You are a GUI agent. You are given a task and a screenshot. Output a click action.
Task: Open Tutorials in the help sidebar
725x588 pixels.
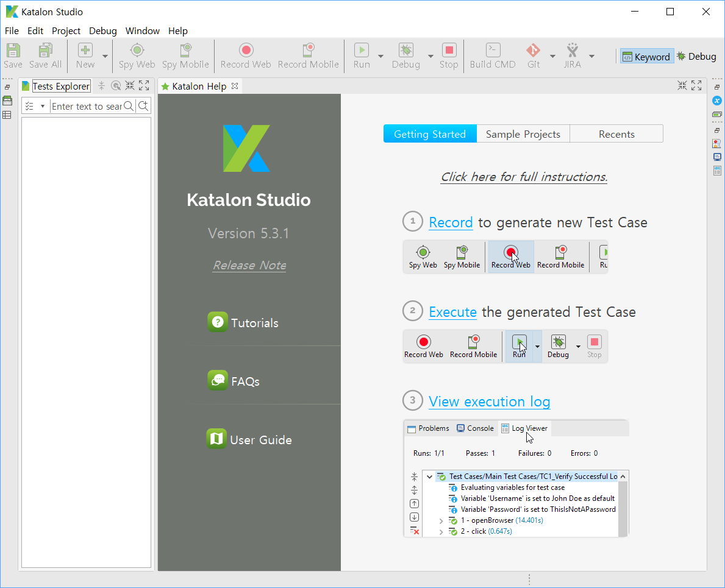(x=243, y=322)
